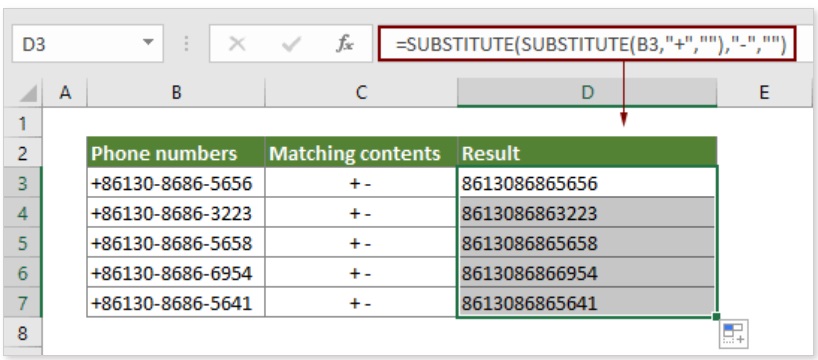Select column C header

361,93
